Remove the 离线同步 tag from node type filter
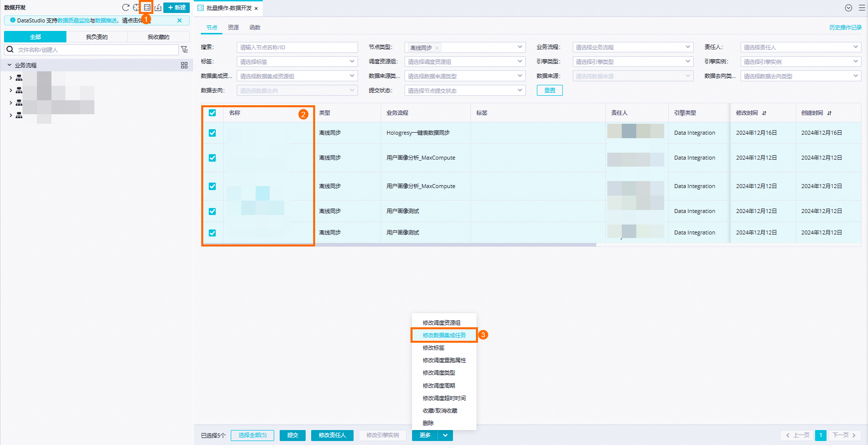This screenshot has width=868, height=445. tap(437, 48)
